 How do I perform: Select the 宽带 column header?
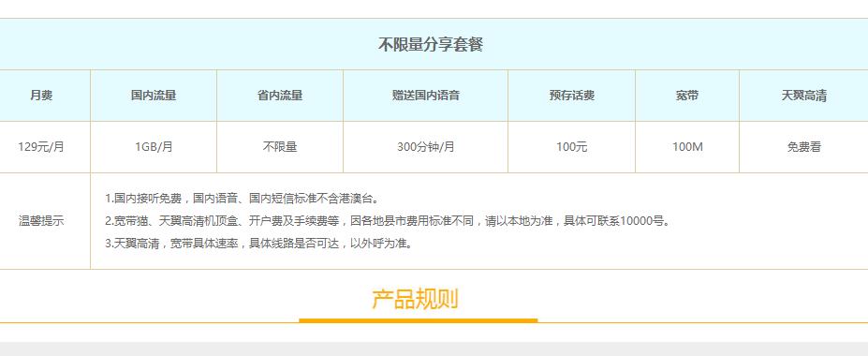(x=687, y=96)
